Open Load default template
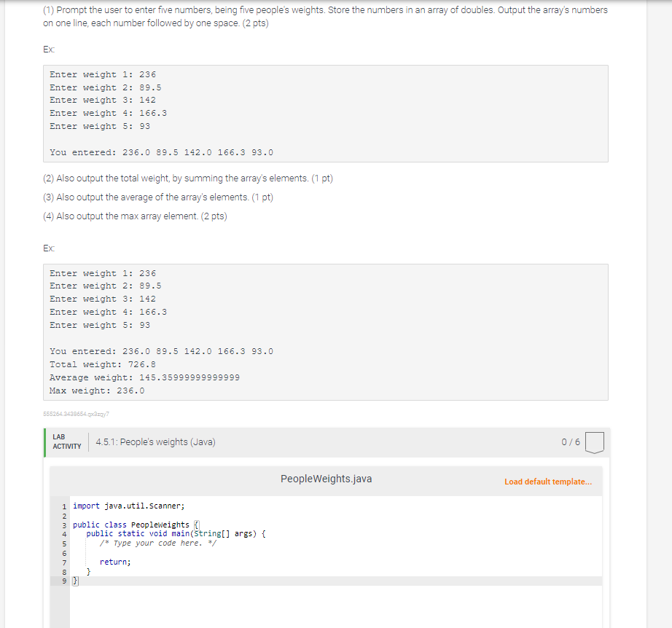This screenshot has height=628, width=672. [x=549, y=482]
